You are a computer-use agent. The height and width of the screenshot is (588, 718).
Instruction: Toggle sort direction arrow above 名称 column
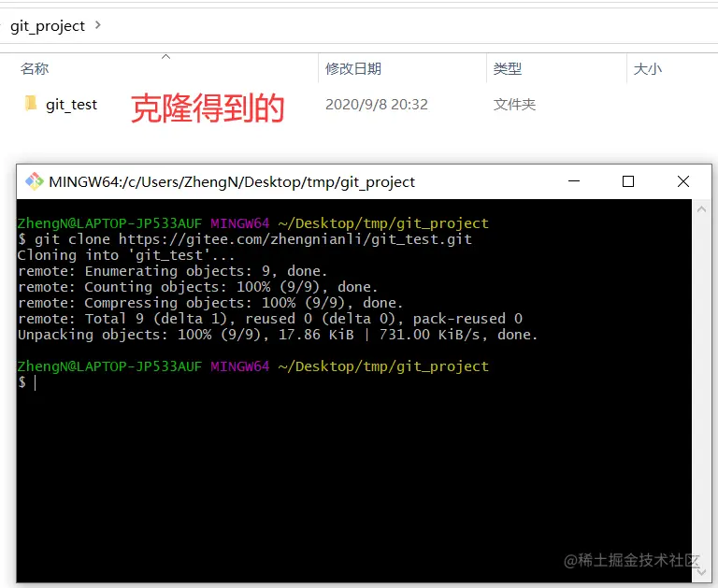click(x=165, y=57)
